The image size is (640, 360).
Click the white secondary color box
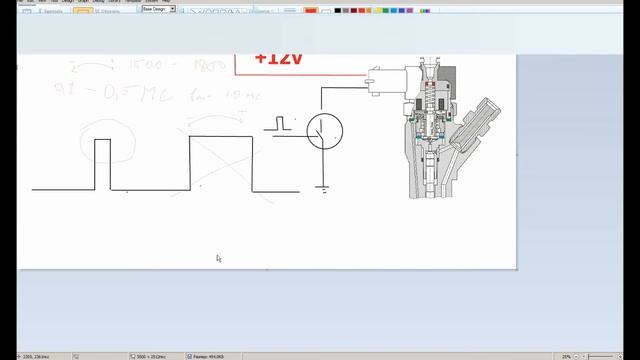[326, 11]
